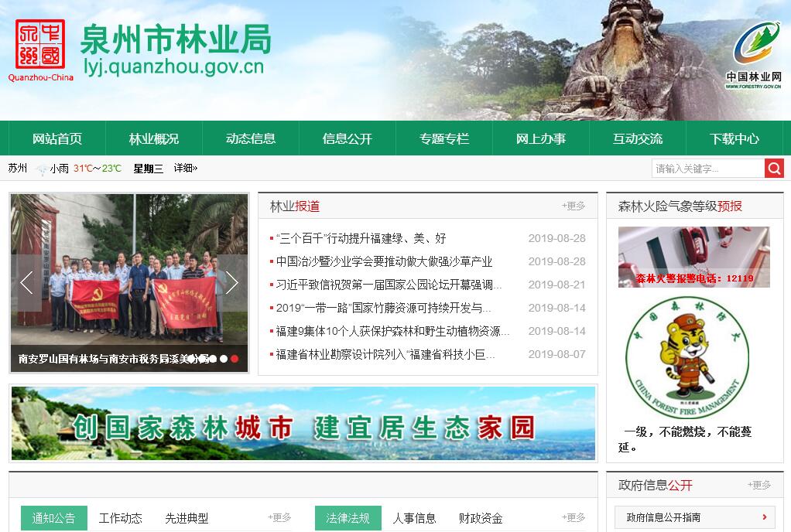The height and width of the screenshot is (532, 791).
Task: Switch to the 工作动态 tab
Action: [121, 518]
